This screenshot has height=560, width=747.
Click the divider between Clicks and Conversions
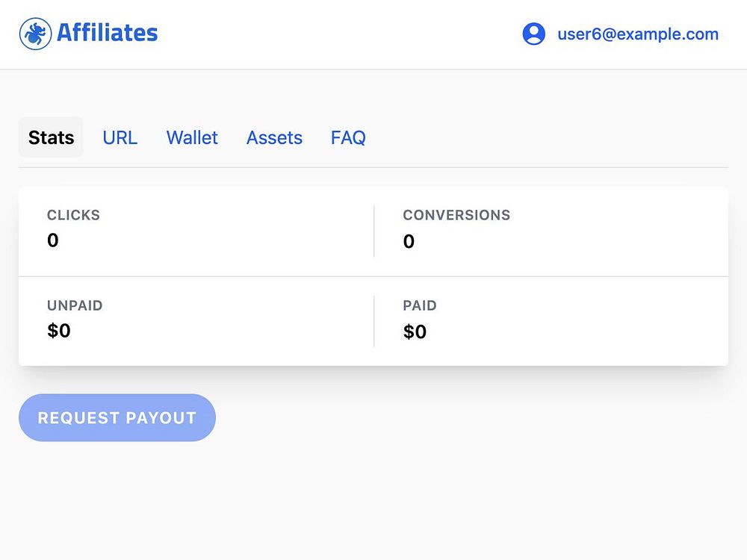click(x=373, y=231)
